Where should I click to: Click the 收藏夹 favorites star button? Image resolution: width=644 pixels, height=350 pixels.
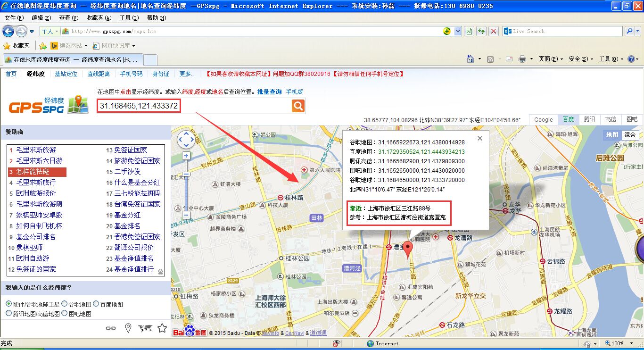click(17, 46)
